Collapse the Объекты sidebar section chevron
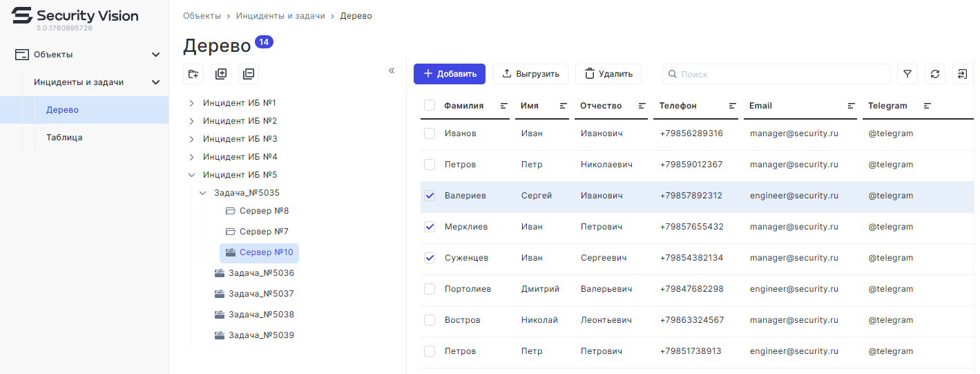980x374 pixels. click(x=156, y=55)
